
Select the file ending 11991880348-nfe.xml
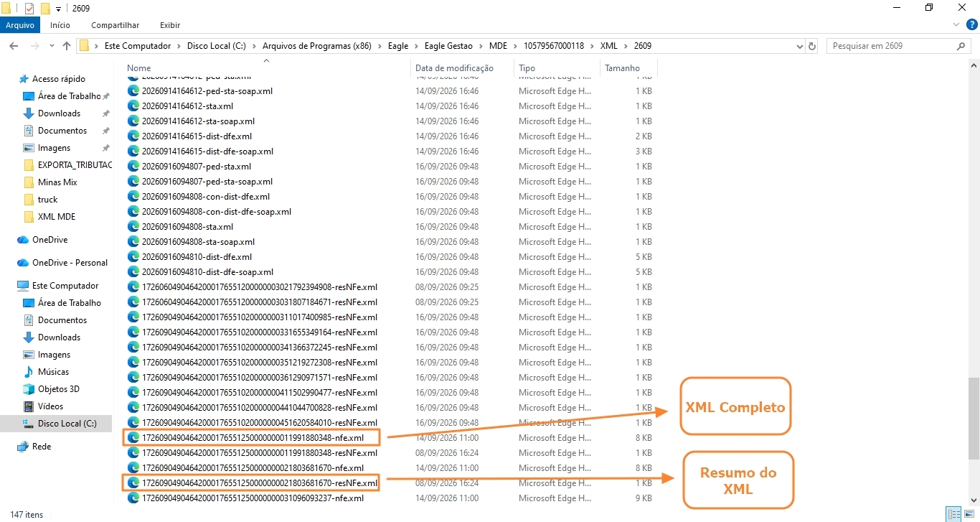click(x=253, y=438)
